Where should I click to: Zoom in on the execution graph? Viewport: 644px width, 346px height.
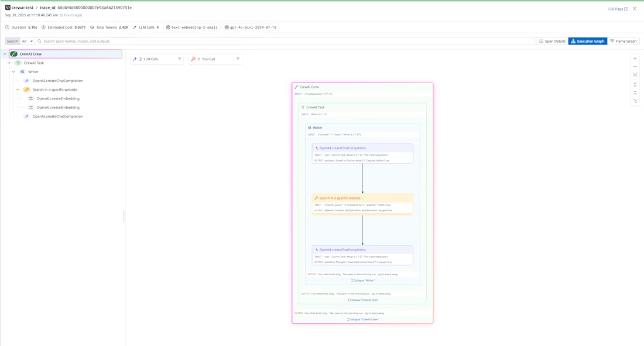click(635, 59)
